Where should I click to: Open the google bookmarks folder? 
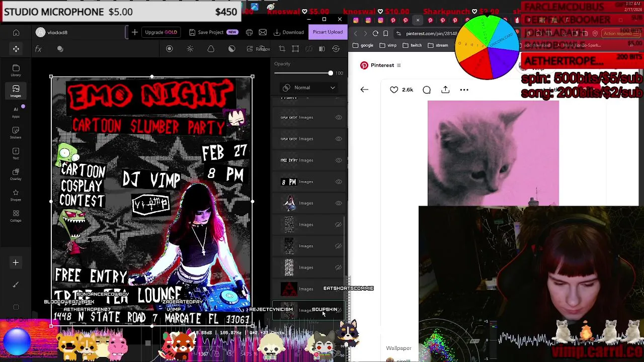pos(363,45)
